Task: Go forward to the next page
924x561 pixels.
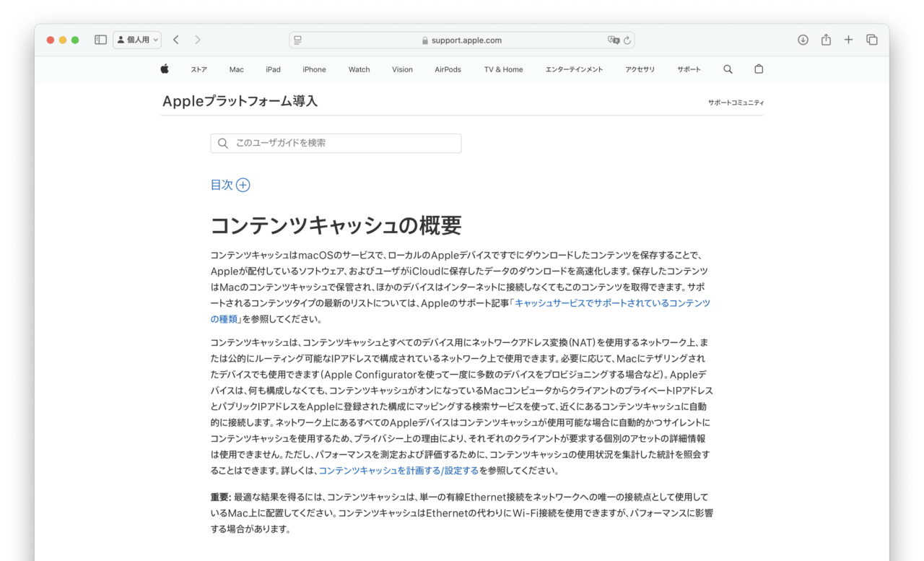Action: (x=198, y=40)
